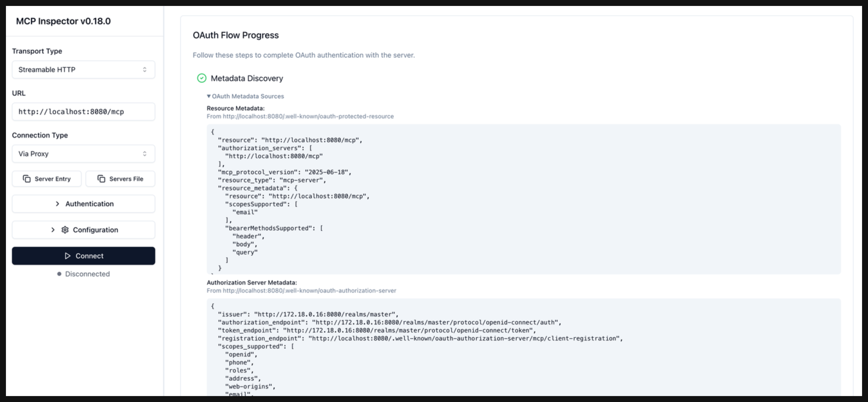The height and width of the screenshot is (402, 868).
Task: Collapse the OAuth Metadata Sources disclosure
Action: (245, 96)
